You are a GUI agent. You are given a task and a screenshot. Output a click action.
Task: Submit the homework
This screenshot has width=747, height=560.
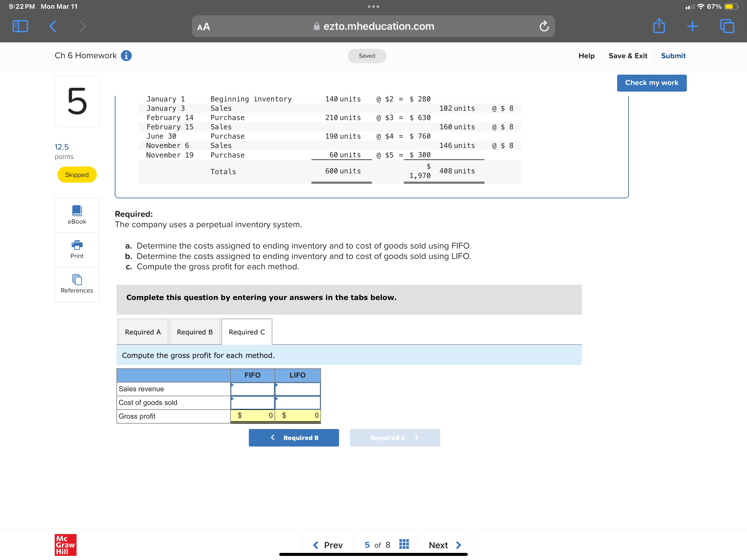(673, 56)
